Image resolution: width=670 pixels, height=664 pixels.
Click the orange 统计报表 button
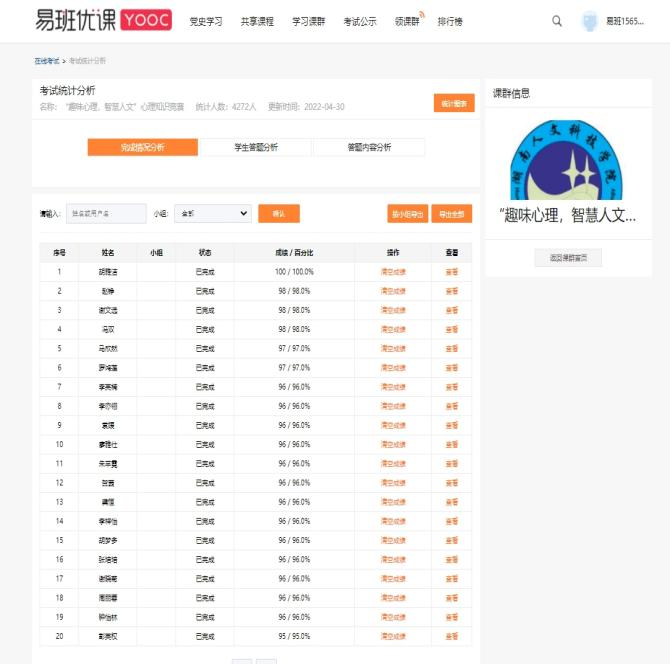[x=454, y=103]
